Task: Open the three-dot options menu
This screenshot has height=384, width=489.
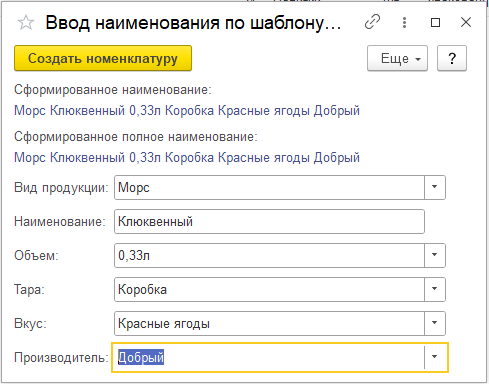Action: [404, 22]
